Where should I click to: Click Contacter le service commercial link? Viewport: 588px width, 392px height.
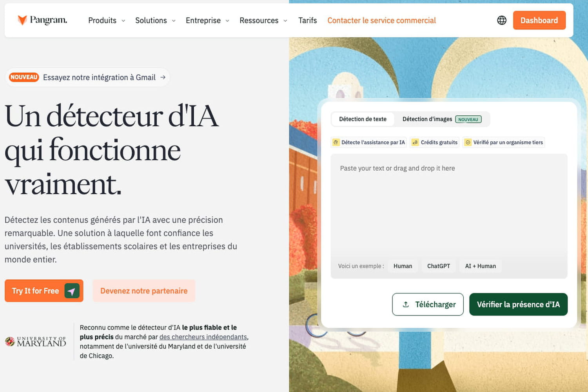(x=381, y=20)
